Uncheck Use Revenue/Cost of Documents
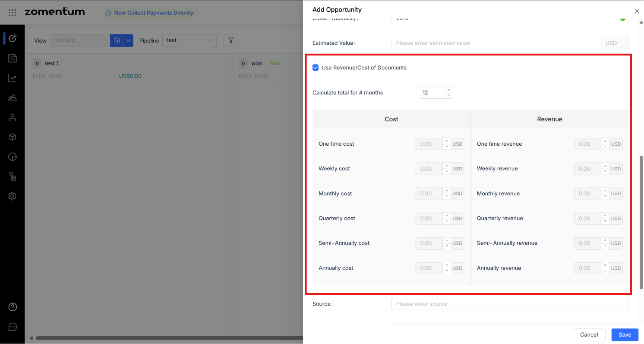Screen dimensions: 644x344 316,68
